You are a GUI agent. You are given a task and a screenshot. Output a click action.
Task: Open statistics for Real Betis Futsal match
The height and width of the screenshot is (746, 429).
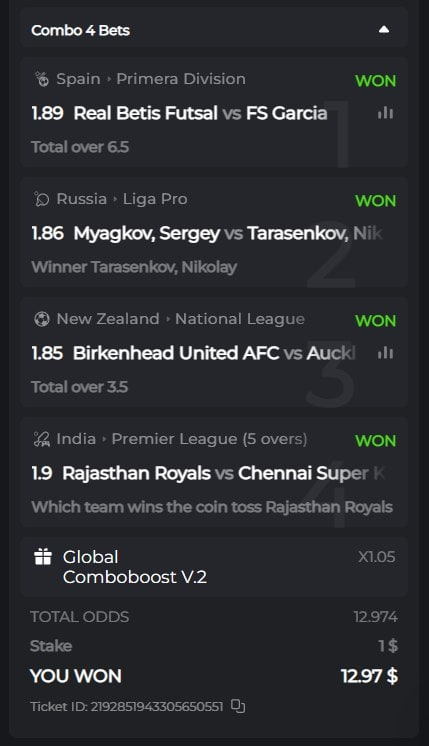tap(385, 113)
